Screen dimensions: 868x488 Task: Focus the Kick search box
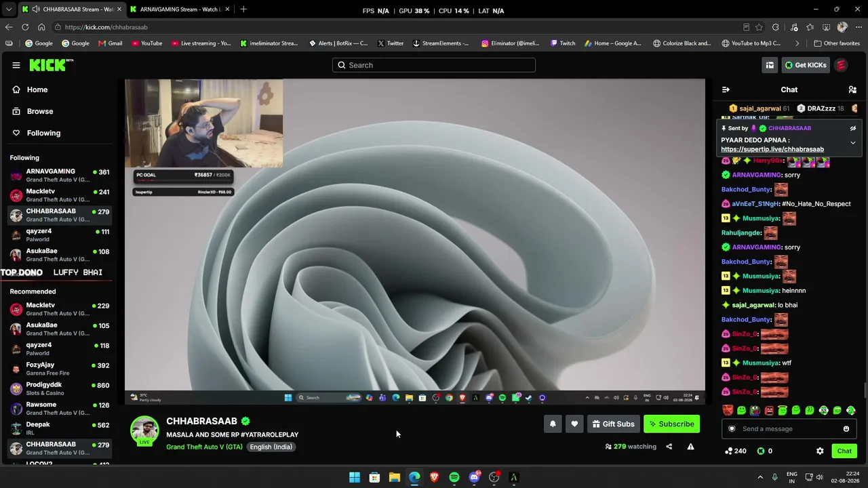[434, 65]
